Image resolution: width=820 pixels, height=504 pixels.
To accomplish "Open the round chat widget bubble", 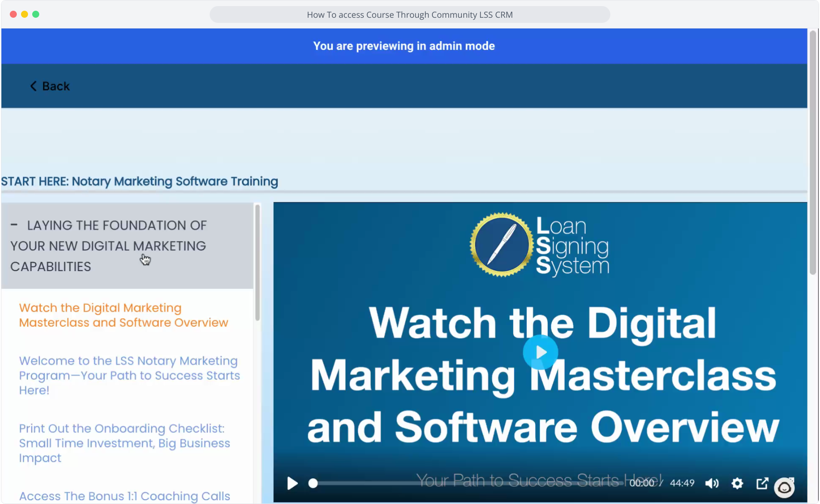I will click(x=785, y=488).
